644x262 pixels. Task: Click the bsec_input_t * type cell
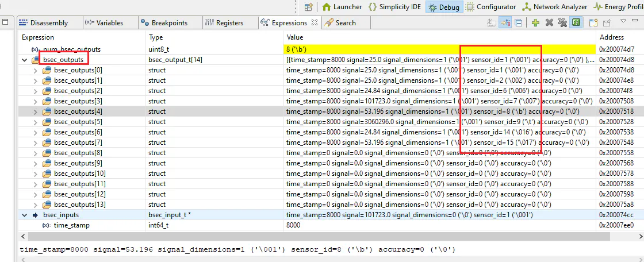click(169, 215)
